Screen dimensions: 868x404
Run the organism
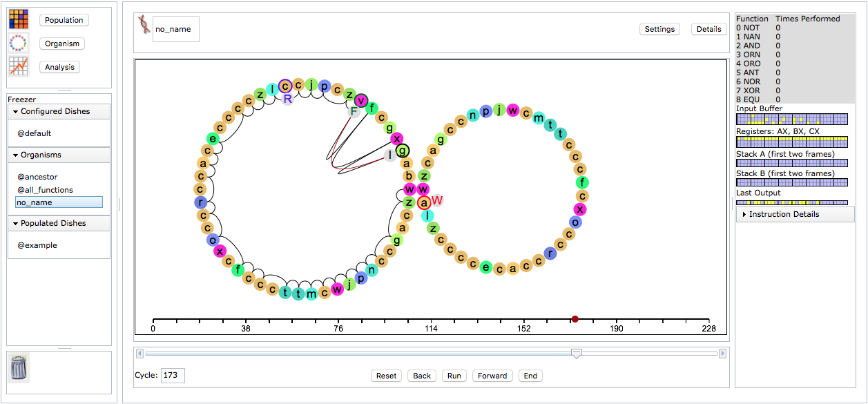(454, 376)
